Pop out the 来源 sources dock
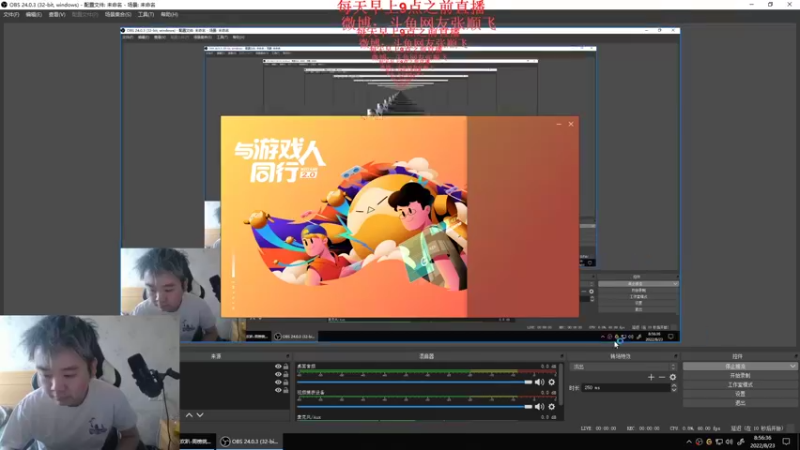The height and width of the screenshot is (450, 800). click(x=288, y=356)
